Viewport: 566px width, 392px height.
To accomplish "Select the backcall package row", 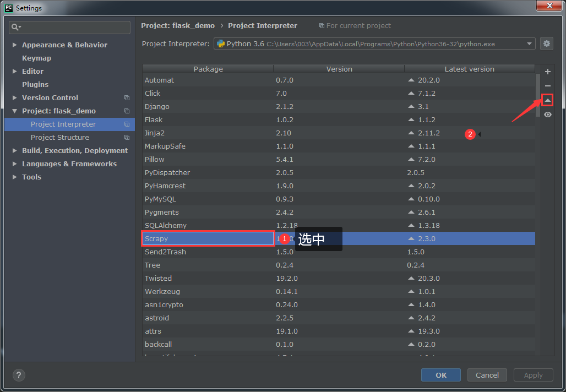I will [x=339, y=345].
